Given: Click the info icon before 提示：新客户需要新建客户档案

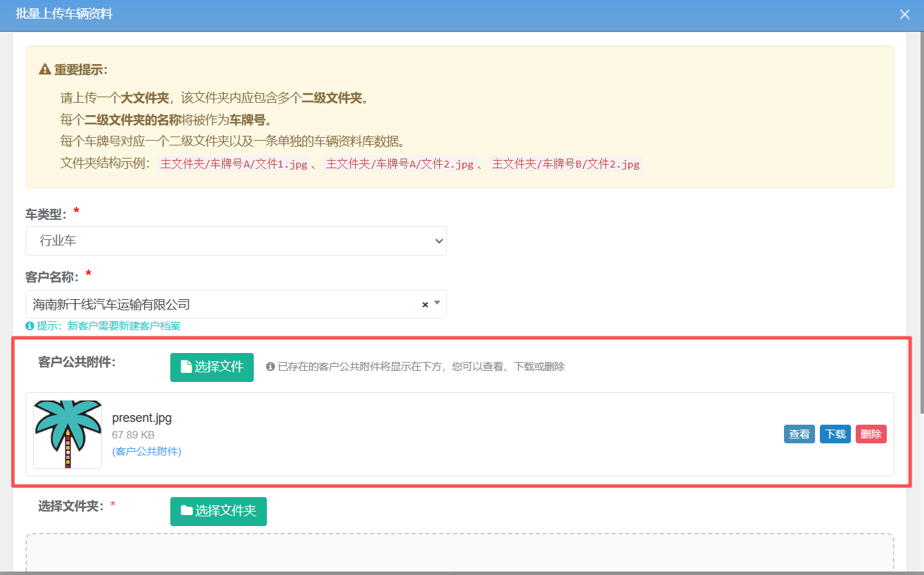Looking at the screenshot, I should 30,326.
